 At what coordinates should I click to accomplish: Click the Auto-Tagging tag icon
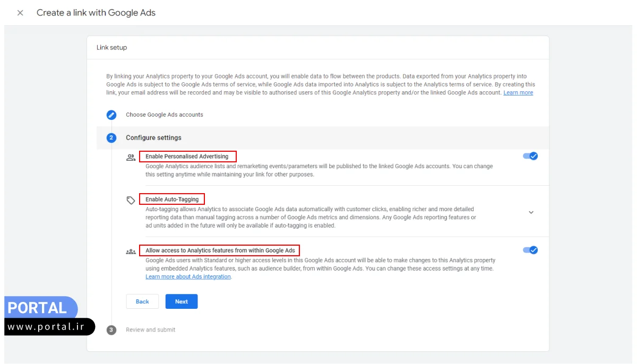pos(131,200)
